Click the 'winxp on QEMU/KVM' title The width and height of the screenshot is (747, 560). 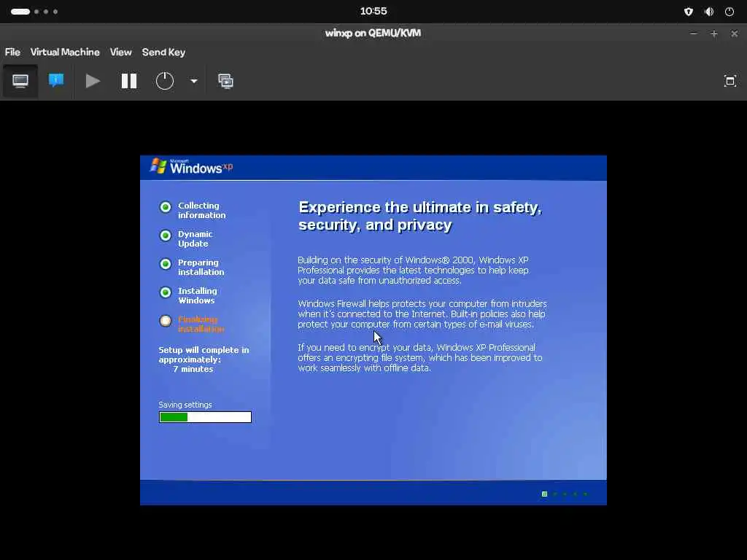point(373,34)
